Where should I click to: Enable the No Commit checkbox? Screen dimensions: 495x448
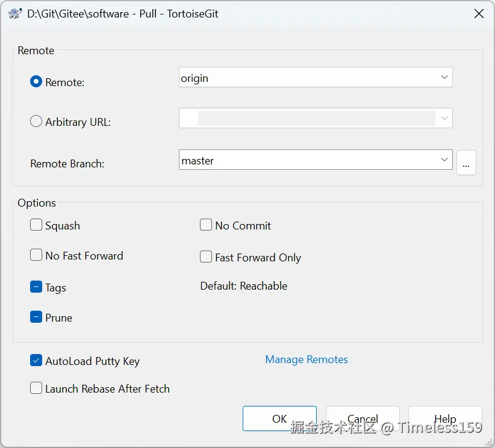[206, 225]
